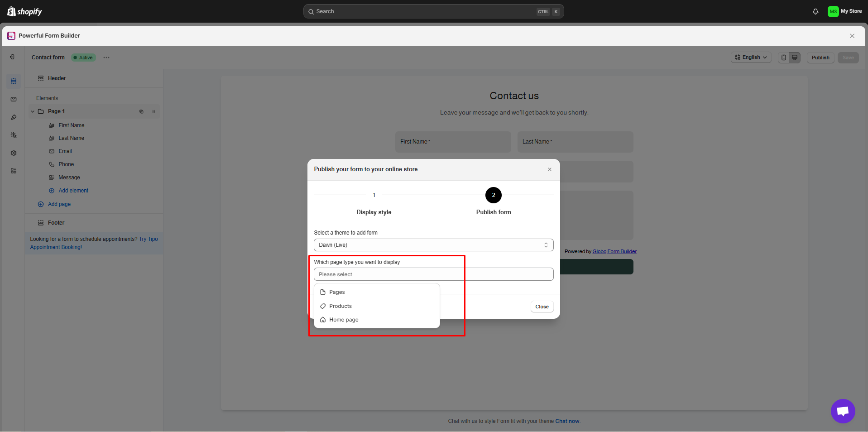Open the theme selector showing Dawn (Live)
Image resolution: width=868 pixels, height=432 pixels.
coord(433,245)
